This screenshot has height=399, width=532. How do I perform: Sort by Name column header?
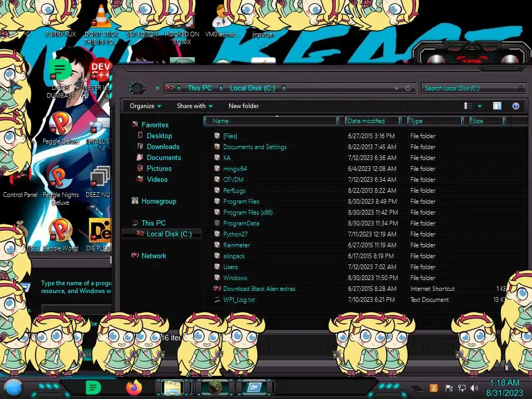coord(271,121)
